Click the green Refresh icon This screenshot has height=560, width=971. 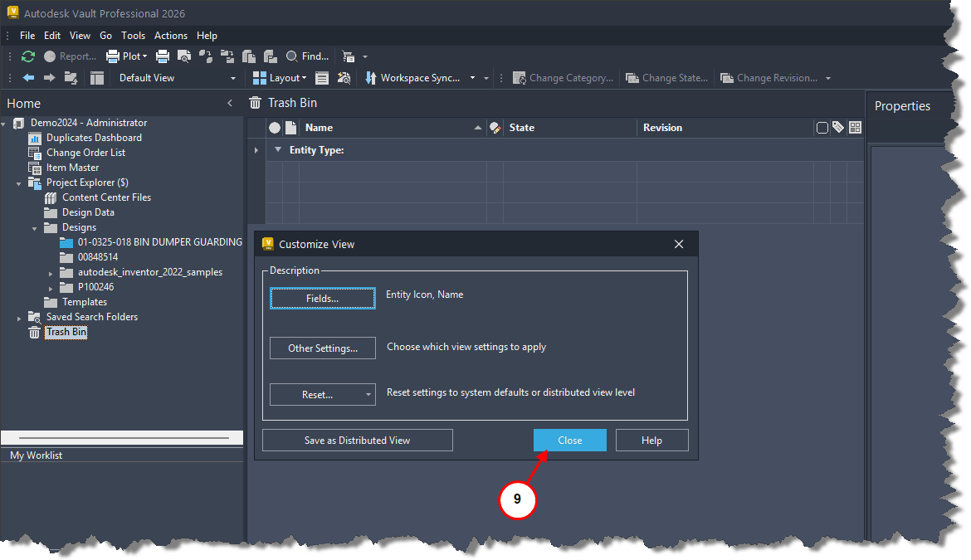click(x=28, y=56)
